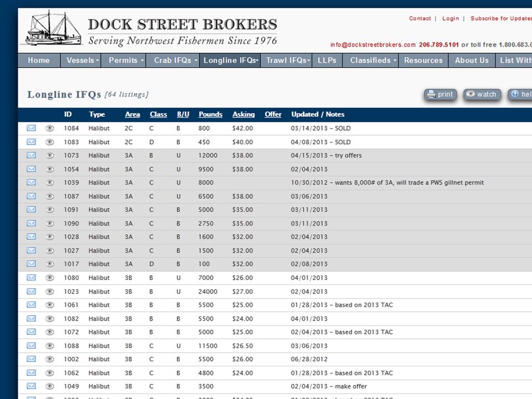The height and width of the screenshot is (399, 532).
Task: Click envelope icon for listing 1090
Action: pos(31,223)
